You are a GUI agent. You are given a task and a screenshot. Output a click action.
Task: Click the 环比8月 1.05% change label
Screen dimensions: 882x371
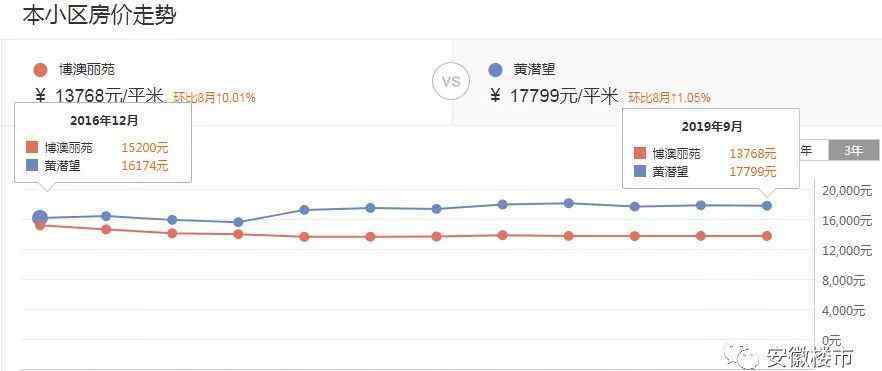pos(669,98)
